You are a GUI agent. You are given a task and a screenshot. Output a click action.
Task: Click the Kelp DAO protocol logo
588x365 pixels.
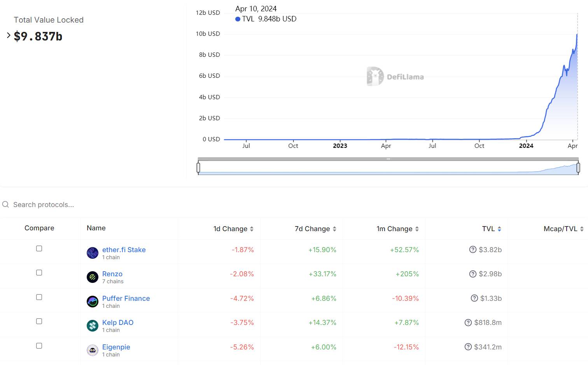[93, 326]
